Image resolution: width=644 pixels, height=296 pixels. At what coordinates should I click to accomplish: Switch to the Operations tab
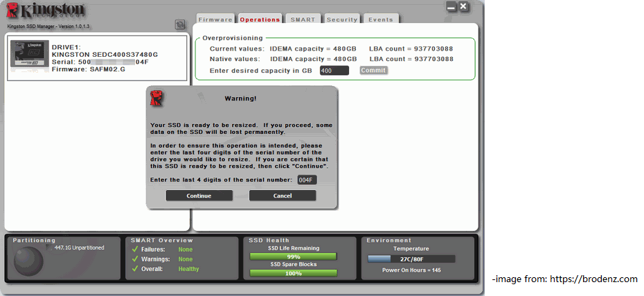[260, 19]
